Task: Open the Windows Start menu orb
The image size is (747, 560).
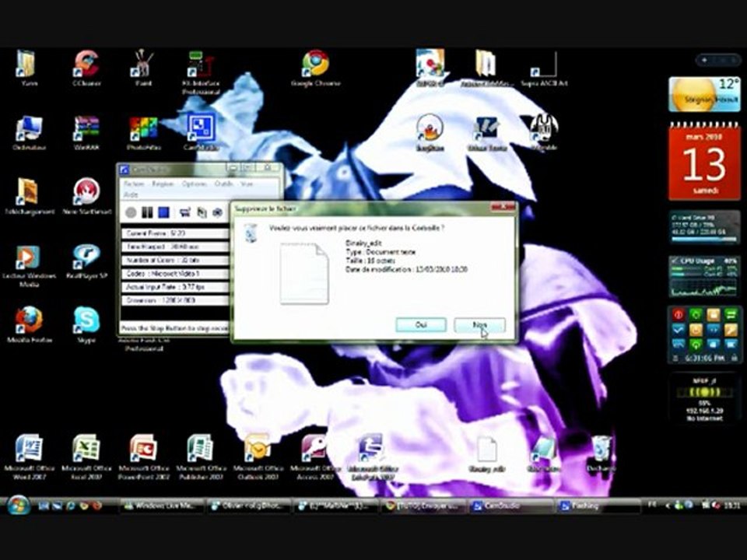Action: point(18,506)
